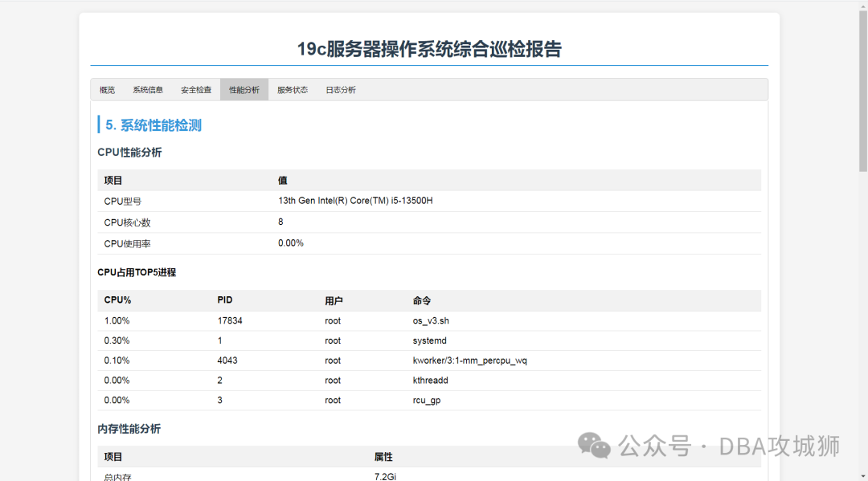Open the 日志分析 tab
The image size is (868, 481).
coord(341,90)
